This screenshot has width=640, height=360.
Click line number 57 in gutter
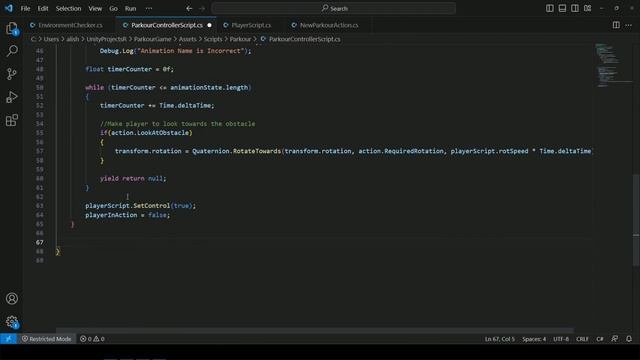[40, 151]
